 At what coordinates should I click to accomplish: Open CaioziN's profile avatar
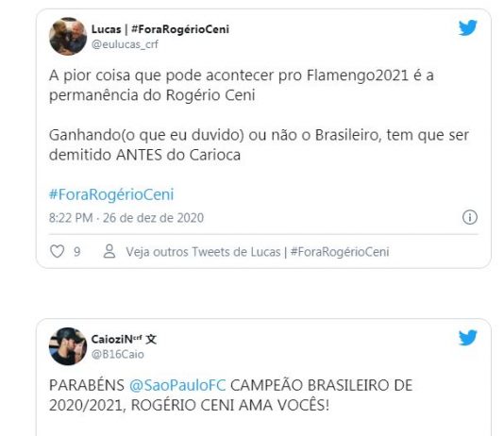68,346
